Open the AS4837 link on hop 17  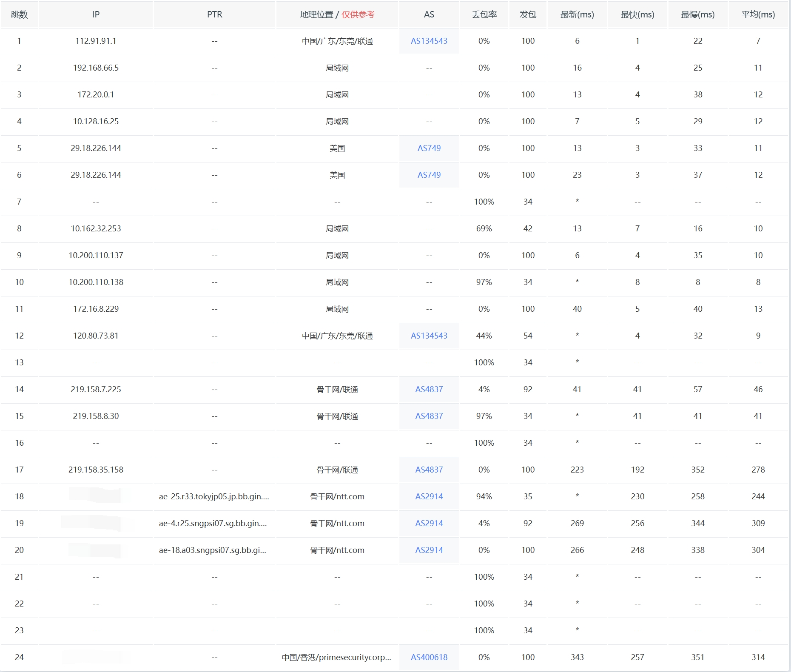[x=429, y=470]
